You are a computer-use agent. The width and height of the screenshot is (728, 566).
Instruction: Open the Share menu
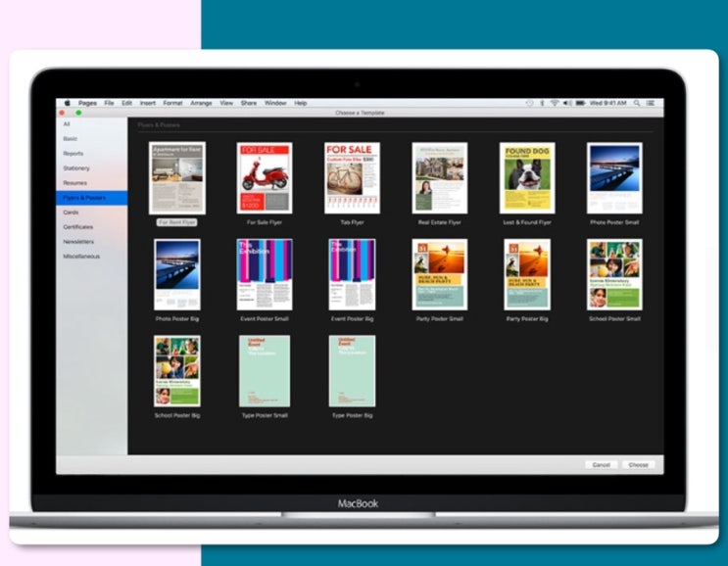pos(249,103)
